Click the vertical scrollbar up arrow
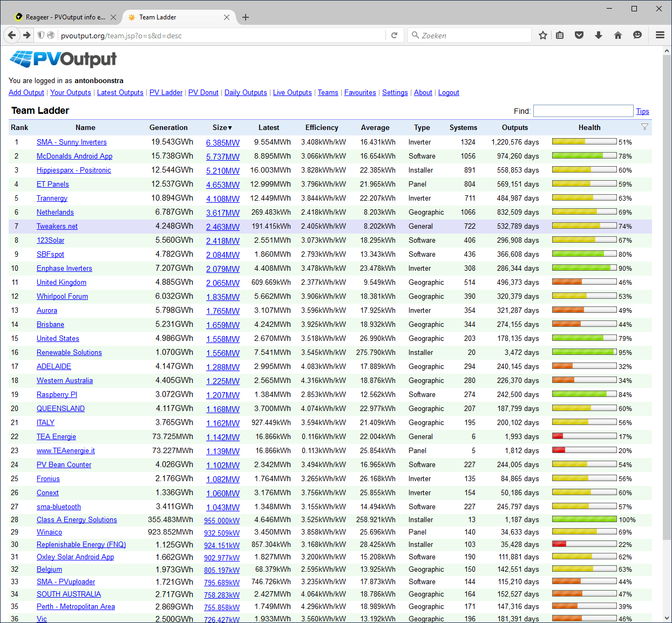672x623 pixels. (x=667, y=51)
